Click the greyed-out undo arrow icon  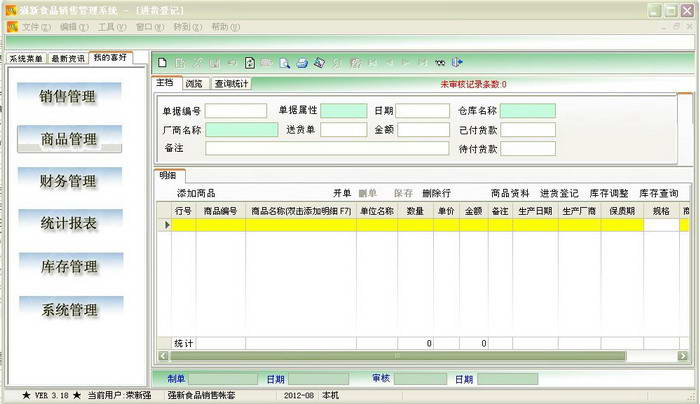tap(232, 63)
